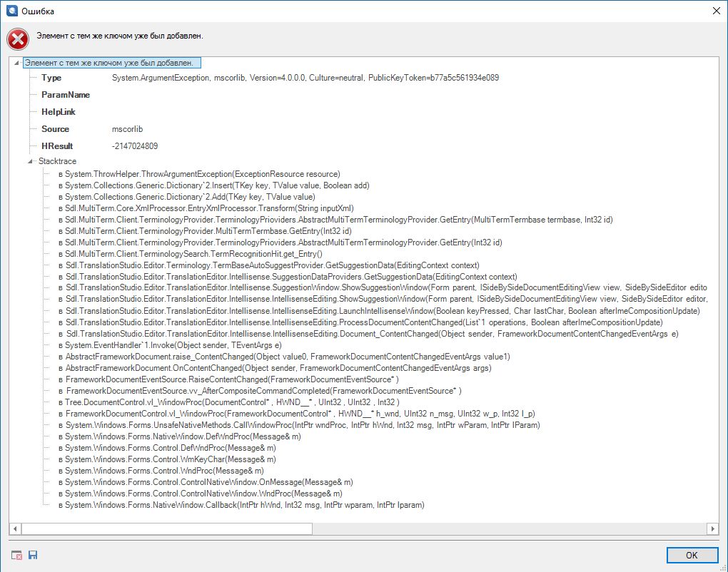Viewport: 728px width, 572px height.
Task: Select TermBaseAutoSuggestProvider.GetSuggestionData line
Action: tap(269, 265)
